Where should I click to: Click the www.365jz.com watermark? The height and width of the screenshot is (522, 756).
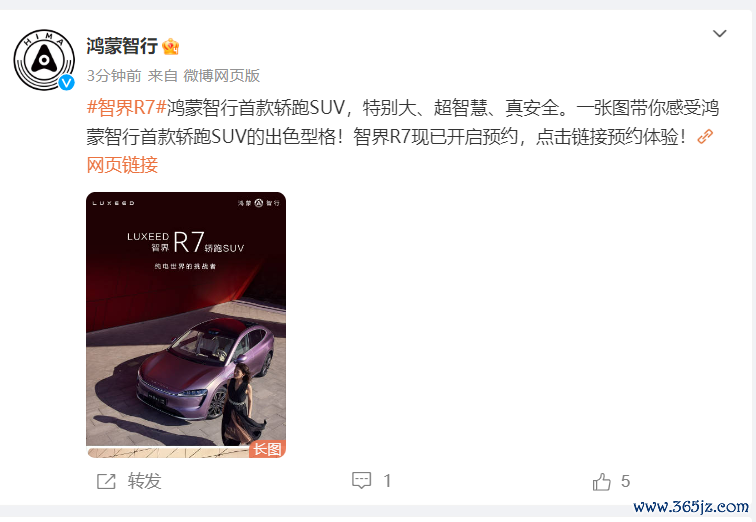point(691,507)
